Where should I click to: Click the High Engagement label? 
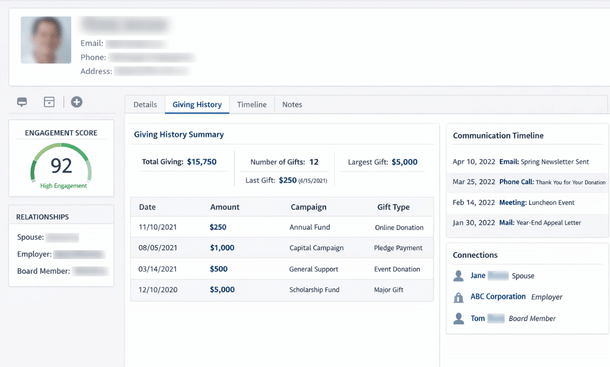point(63,186)
